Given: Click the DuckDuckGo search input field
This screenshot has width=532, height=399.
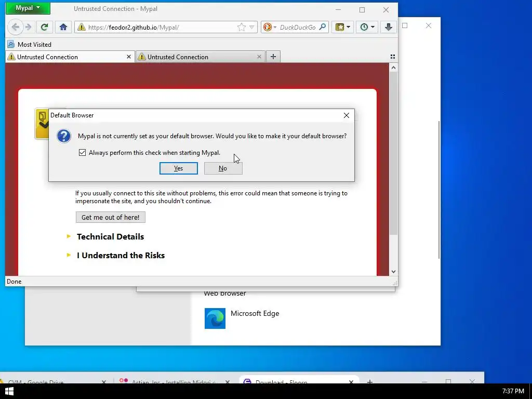Looking at the screenshot, I should (x=298, y=27).
